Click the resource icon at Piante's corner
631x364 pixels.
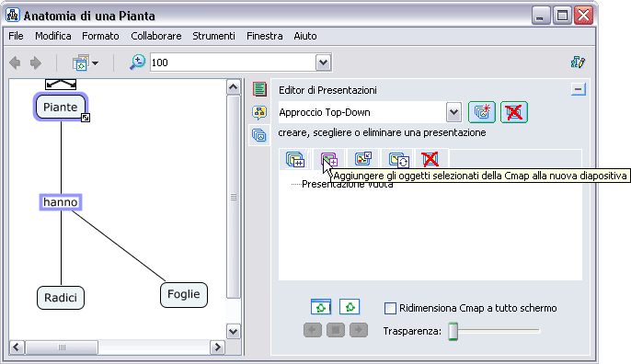86,118
